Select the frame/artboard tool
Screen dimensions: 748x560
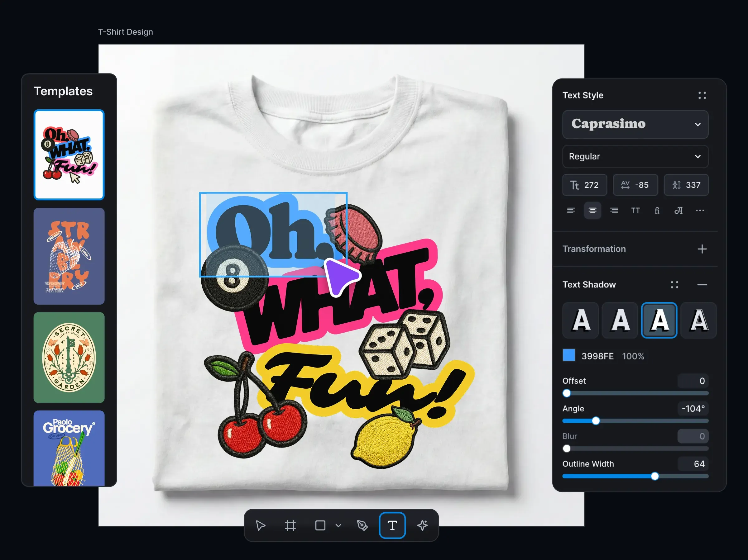pos(290,525)
